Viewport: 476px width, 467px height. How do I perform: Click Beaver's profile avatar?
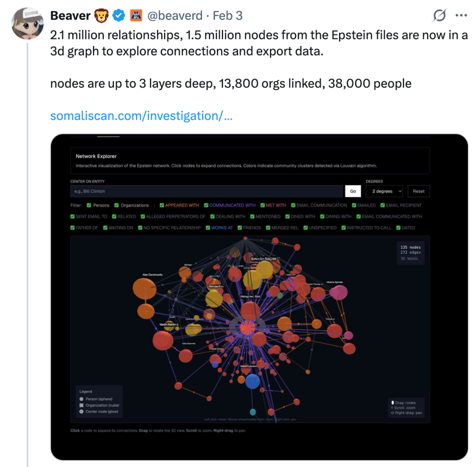coord(27,23)
